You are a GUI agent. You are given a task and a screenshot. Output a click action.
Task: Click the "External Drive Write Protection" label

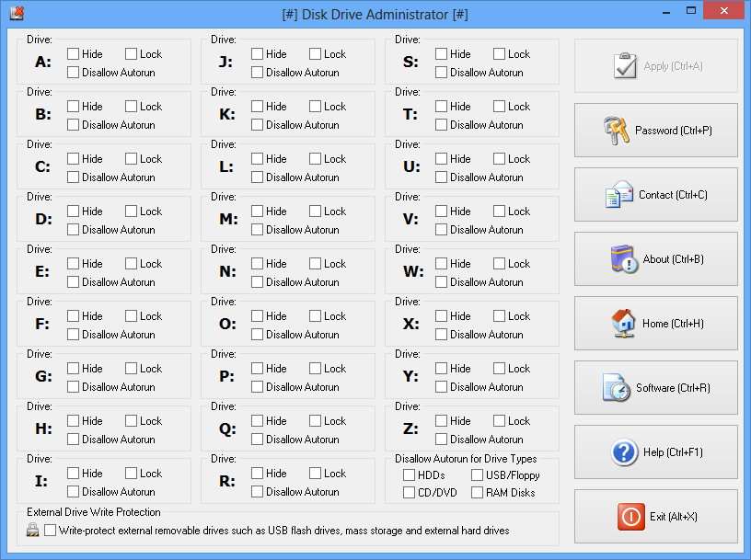pos(93,511)
